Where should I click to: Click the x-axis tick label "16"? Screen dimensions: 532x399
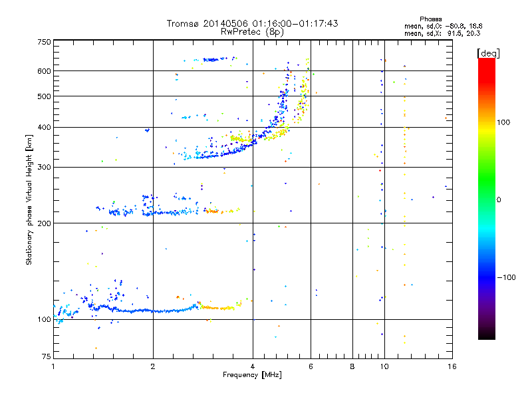pos(452,366)
